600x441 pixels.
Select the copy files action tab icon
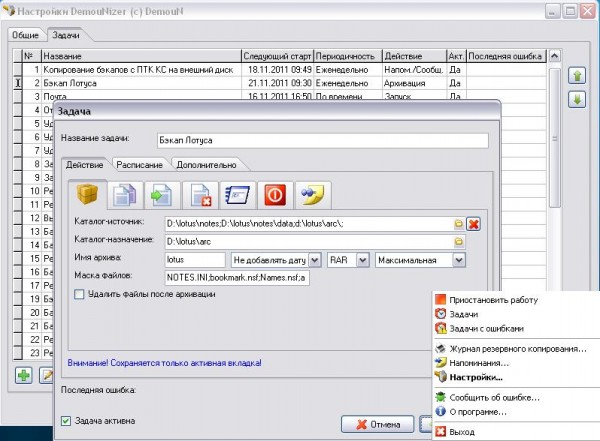[x=124, y=194]
